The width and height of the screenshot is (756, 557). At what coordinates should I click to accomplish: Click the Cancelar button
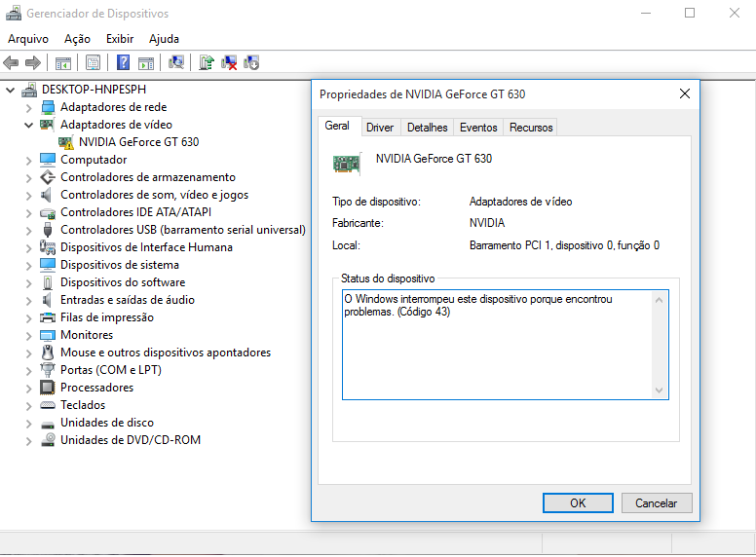coord(657,503)
